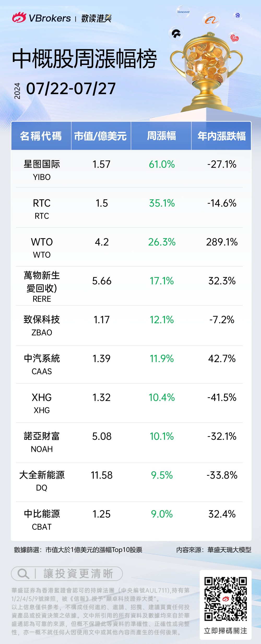Click the QR code image

(x=226, y=599)
